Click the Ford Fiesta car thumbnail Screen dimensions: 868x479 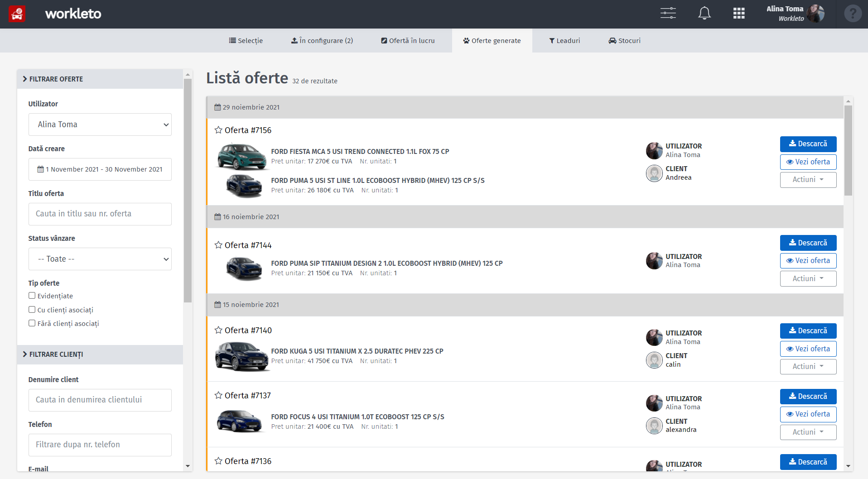pyautogui.click(x=242, y=156)
